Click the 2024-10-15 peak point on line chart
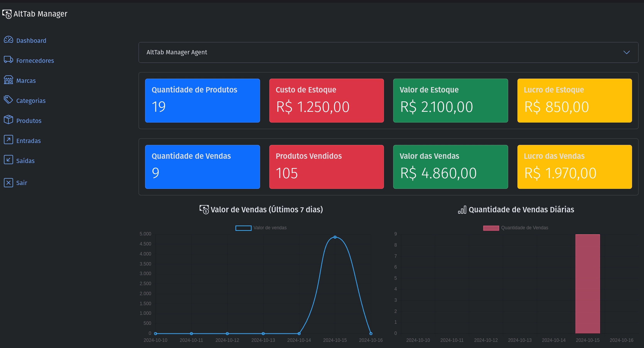 tap(335, 237)
